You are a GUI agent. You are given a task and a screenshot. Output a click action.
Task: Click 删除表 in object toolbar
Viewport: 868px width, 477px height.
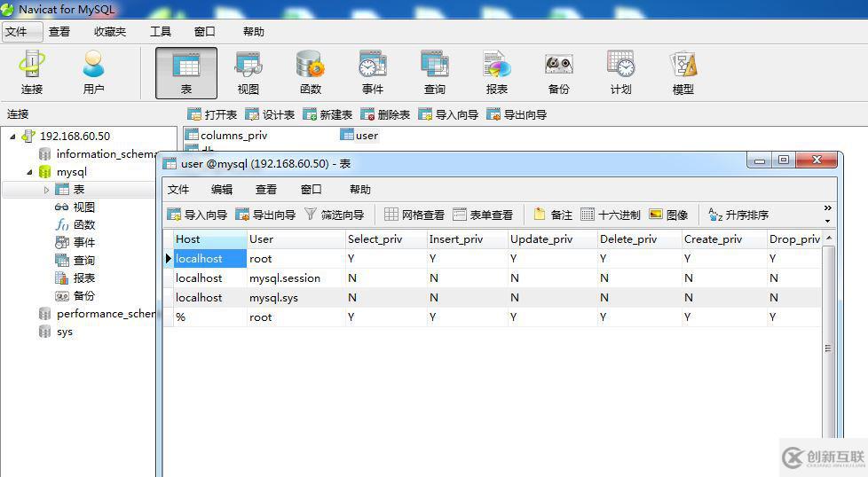coord(385,114)
